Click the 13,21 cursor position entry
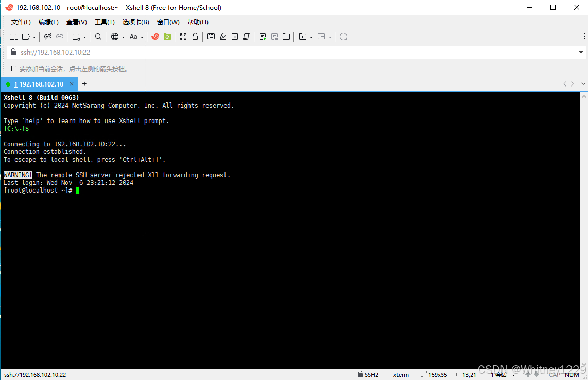Image resolution: width=588 pixels, height=380 pixels. (x=465, y=375)
